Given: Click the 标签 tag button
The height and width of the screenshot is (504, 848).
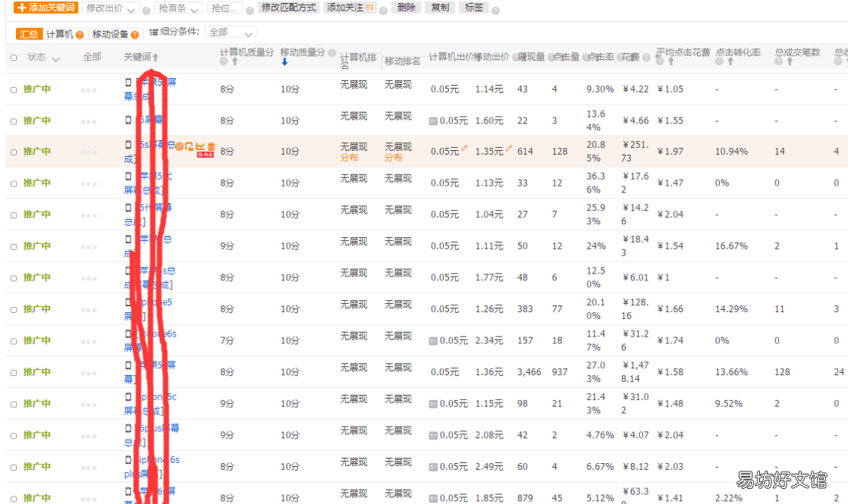Looking at the screenshot, I should [x=474, y=8].
